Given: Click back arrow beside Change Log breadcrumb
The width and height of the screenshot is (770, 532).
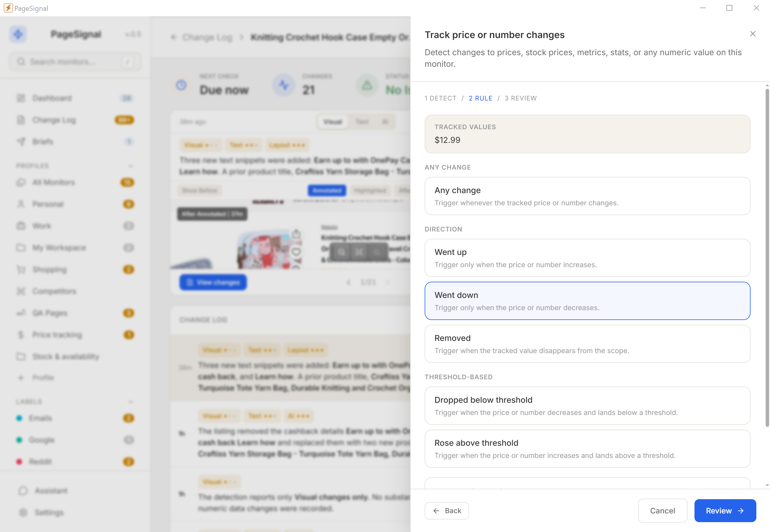Looking at the screenshot, I should pos(174,37).
